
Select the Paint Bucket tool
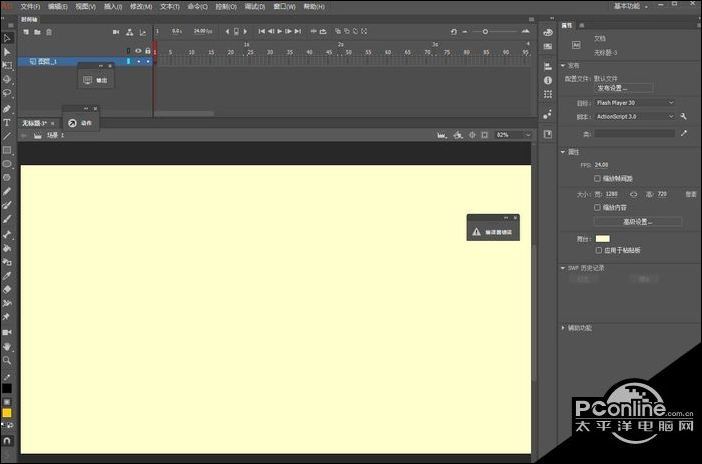[x=7, y=248]
